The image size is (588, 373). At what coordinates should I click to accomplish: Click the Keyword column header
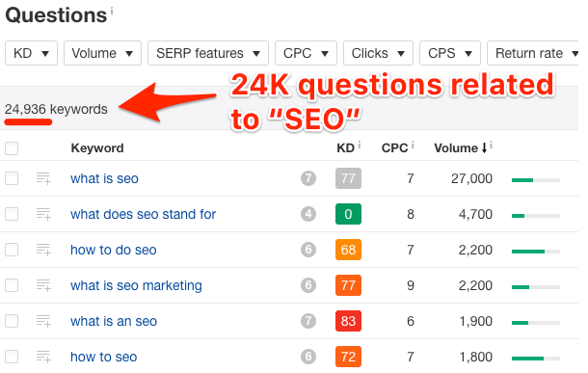pos(97,148)
